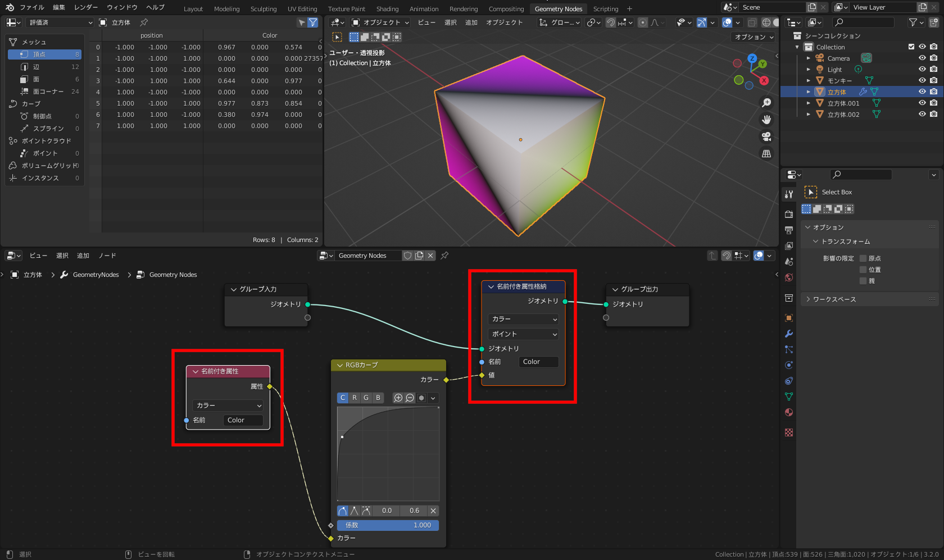Expand the ワークスペース panel
The image size is (944, 560).
click(x=808, y=299)
